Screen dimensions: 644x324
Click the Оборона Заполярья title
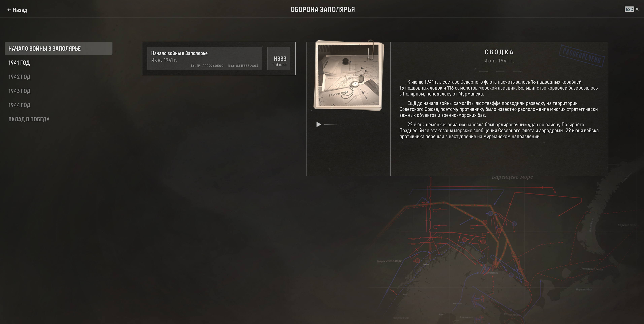(x=322, y=9)
